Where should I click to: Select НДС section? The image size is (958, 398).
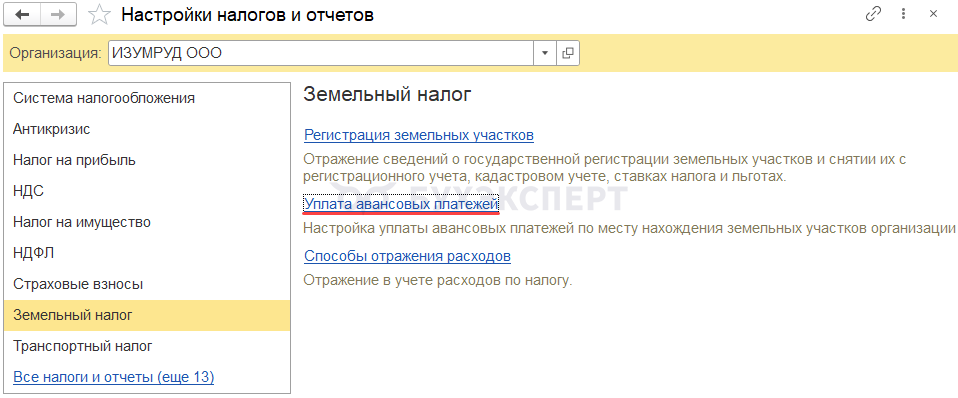click(147, 191)
